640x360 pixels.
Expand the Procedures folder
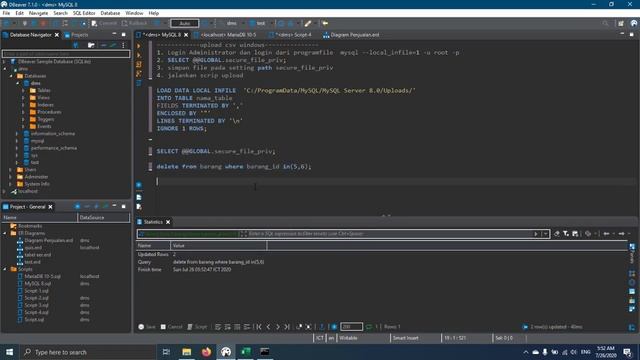point(24,112)
